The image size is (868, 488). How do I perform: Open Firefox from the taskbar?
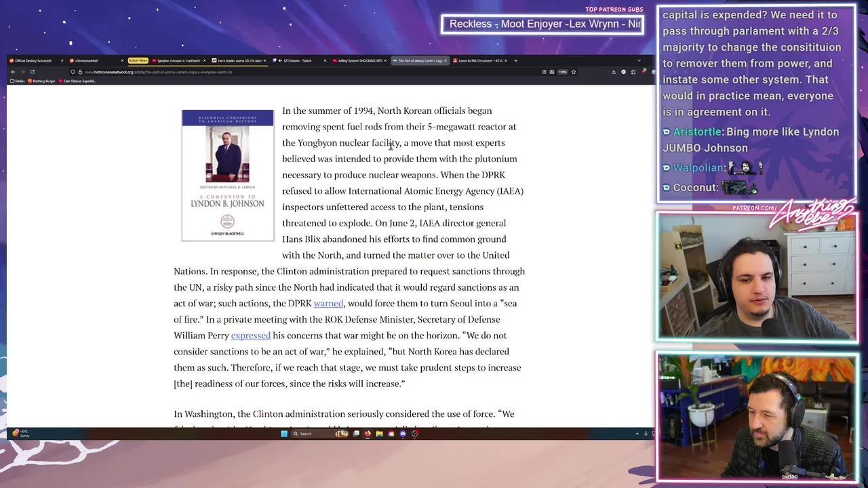(368, 434)
